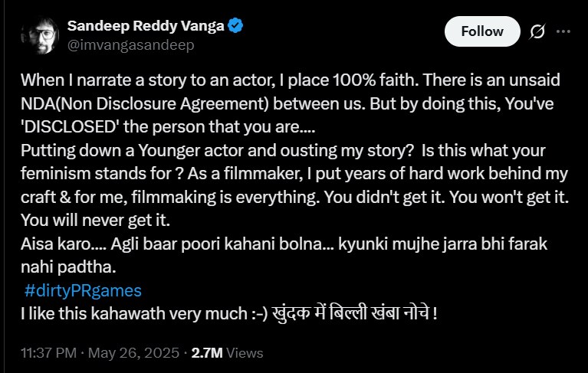Click the 2.7M view count
The height and width of the screenshot is (373, 588).
pos(207,353)
